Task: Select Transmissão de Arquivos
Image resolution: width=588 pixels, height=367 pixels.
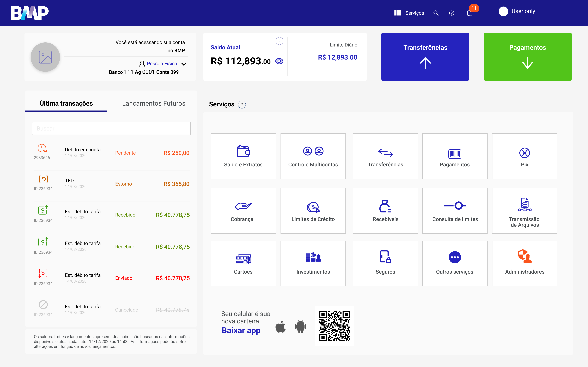Action: click(x=524, y=211)
